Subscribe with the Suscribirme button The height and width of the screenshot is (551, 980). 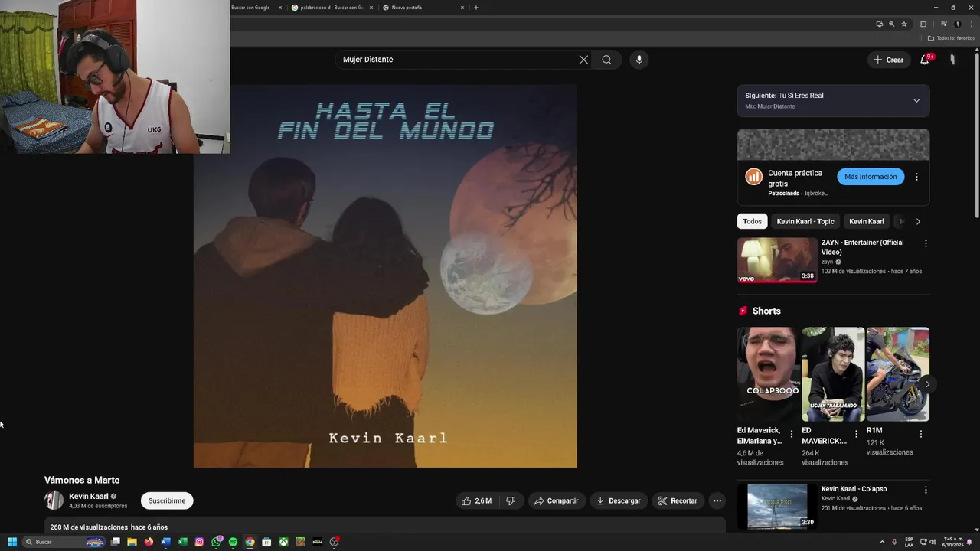[x=167, y=500]
